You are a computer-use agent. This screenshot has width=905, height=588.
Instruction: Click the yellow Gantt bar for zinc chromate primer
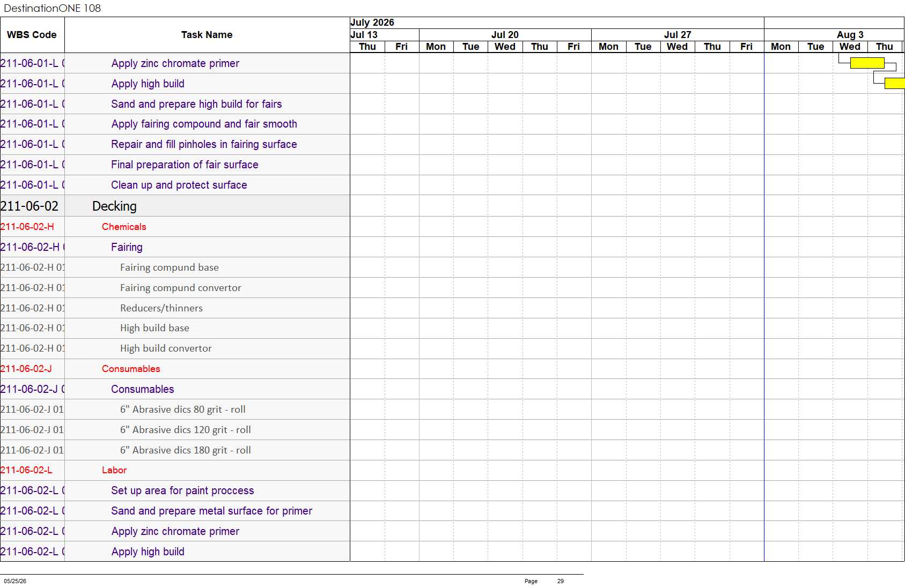click(x=867, y=63)
